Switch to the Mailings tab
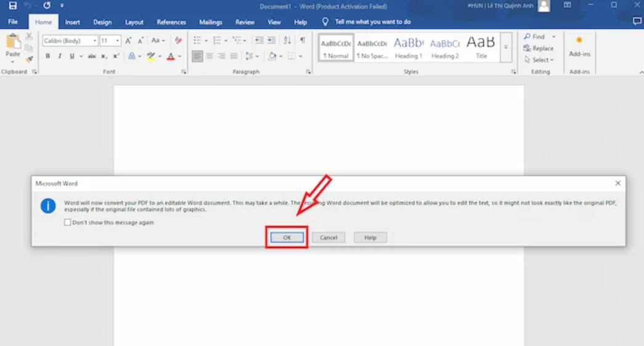644x346 pixels. (211, 22)
